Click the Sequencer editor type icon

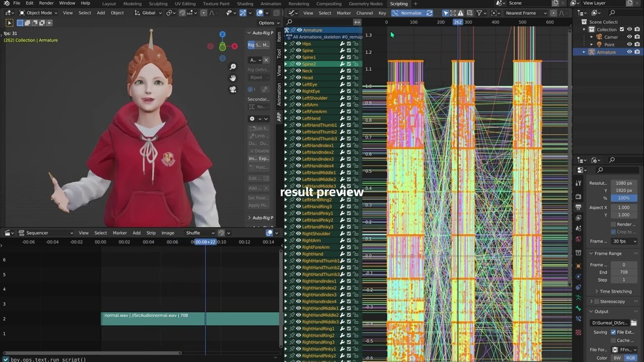[8, 232]
